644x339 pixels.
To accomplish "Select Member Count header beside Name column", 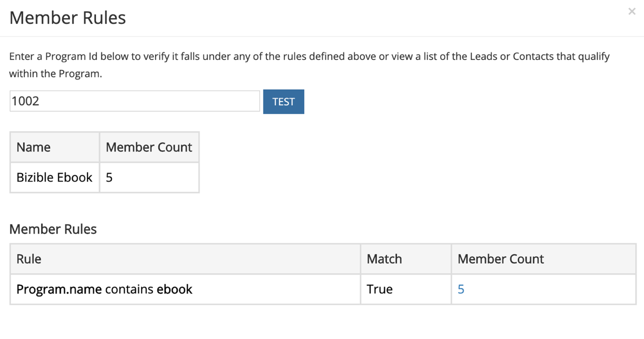I will click(149, 147).
